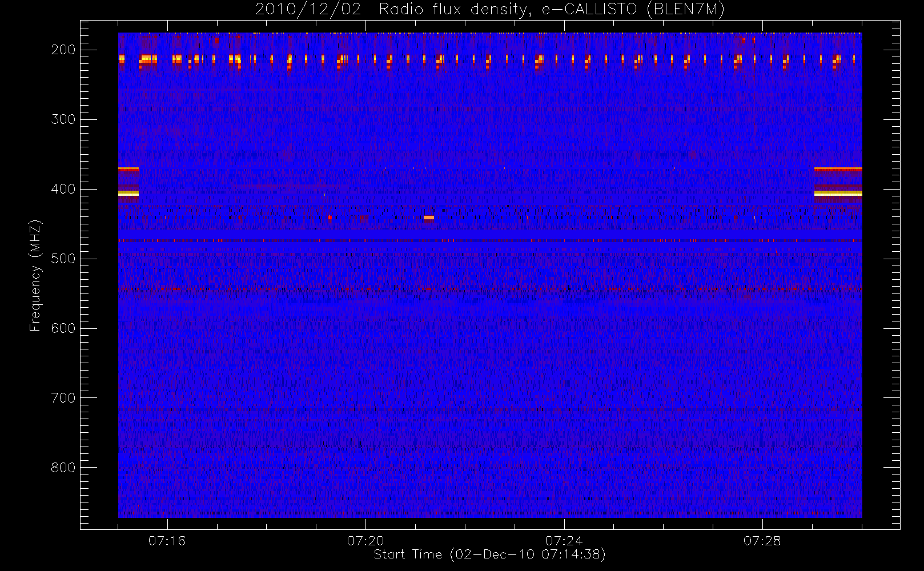The image size is (924, 571).
Task: Click the 700 frequency tick label
Action: [63, 398]
